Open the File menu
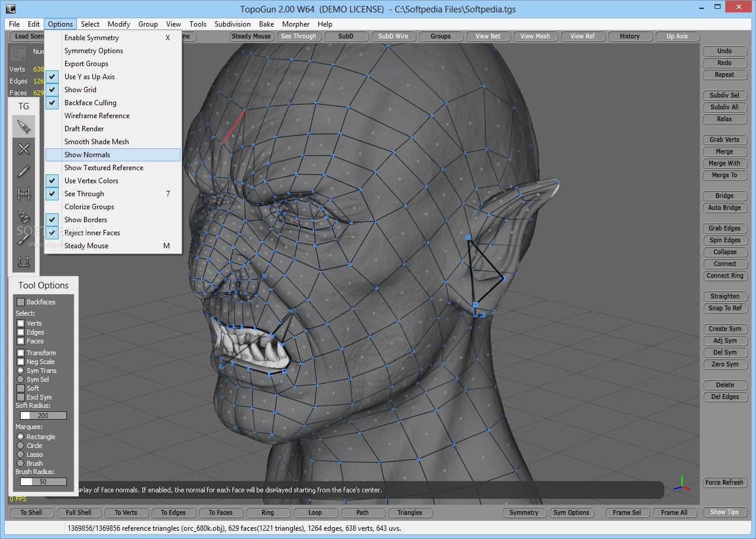Screen dimensions: 756x539 [x=14, y=24]
